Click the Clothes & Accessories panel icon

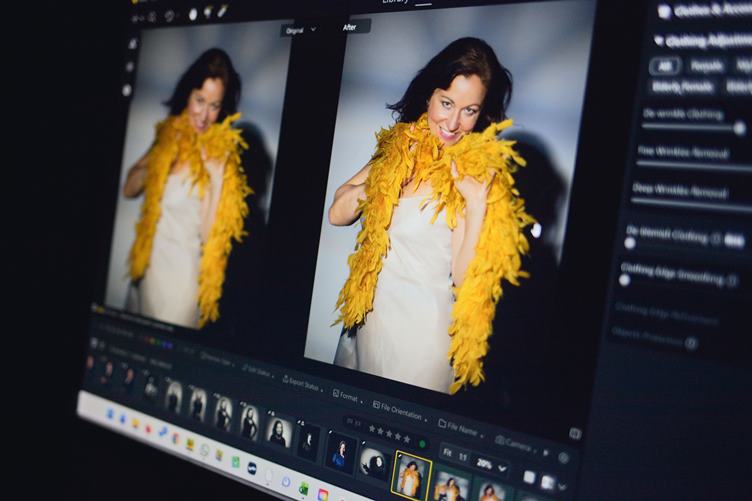coord(665,11)
